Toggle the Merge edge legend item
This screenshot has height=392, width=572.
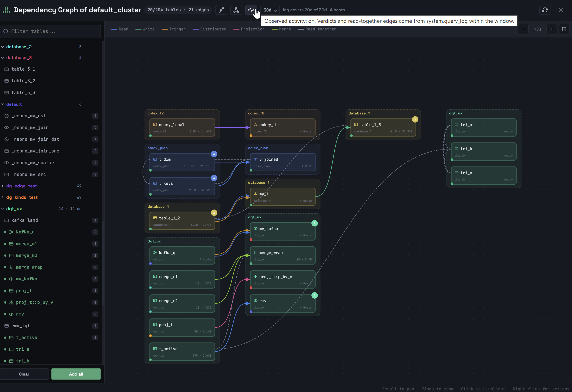(281, 29)
